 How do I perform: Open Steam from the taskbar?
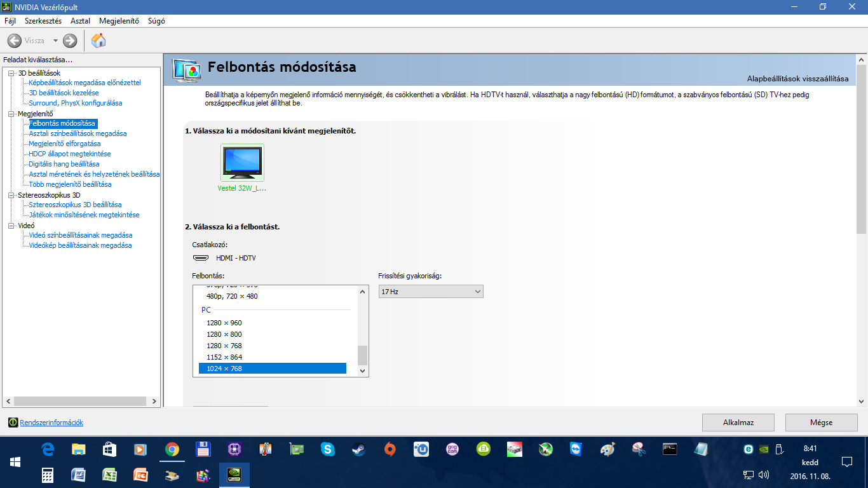pos(359,450)
